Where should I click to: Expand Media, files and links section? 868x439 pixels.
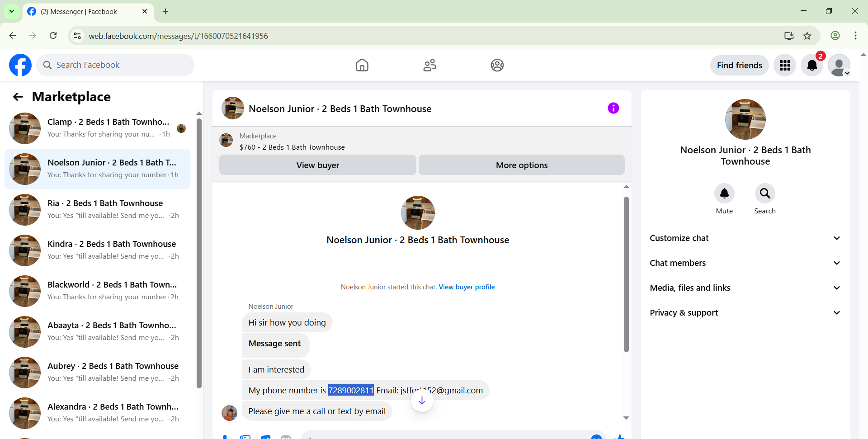pos(745,288)
